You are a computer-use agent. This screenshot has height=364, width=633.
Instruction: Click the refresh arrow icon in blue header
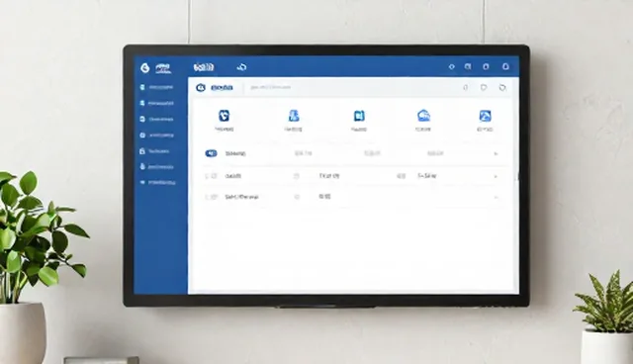(x=241, y=67)
